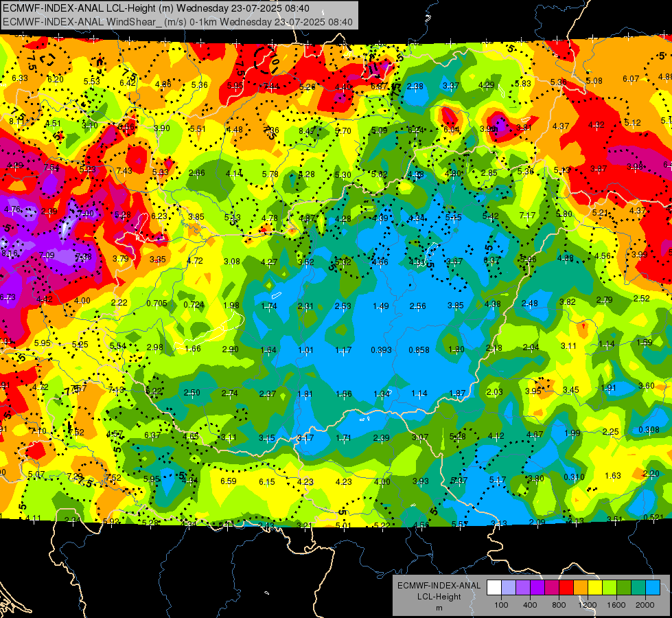This screenshot has height=618, width=672.
Task: Click the legend label 1200
Action: coord(588,605)
